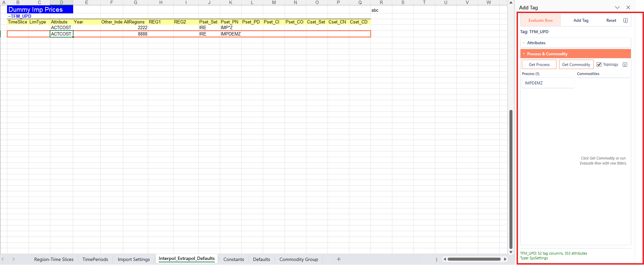
Task: Close the Add Tag pane
Action: click(x=628, y=7)
